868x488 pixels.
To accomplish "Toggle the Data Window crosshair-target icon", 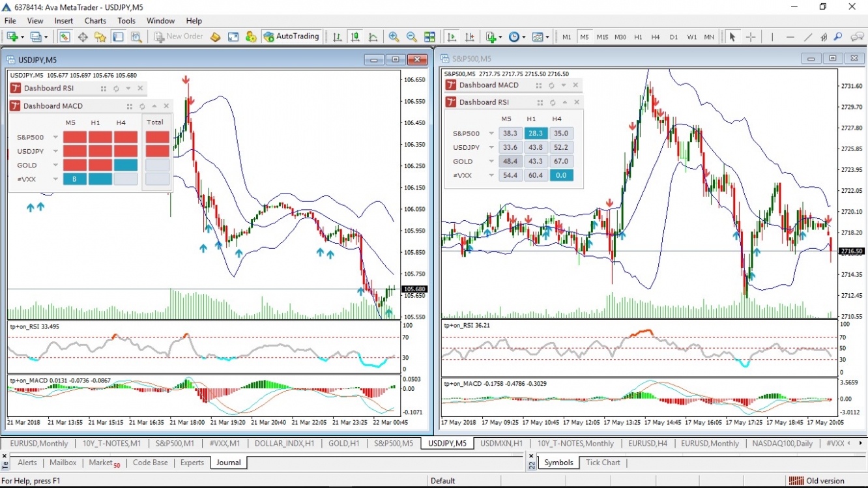I will [x=83, y=37].
